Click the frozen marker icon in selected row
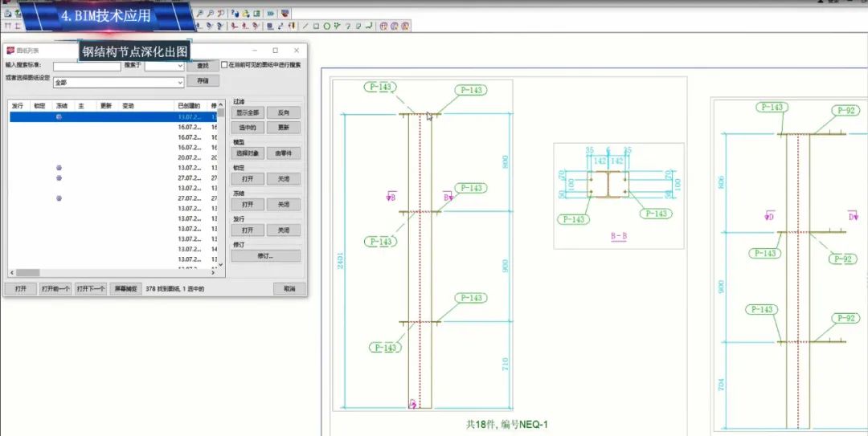This screenshot has width=868, height=436. (59, 117)
